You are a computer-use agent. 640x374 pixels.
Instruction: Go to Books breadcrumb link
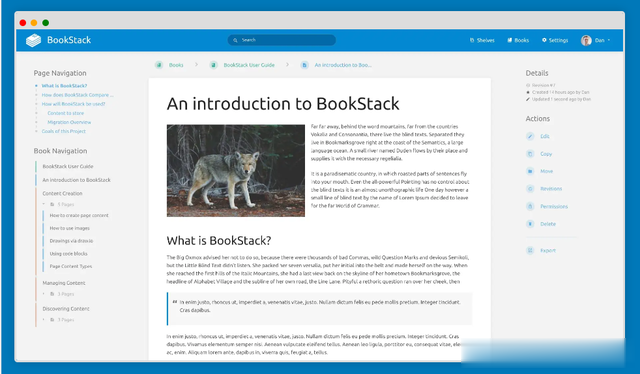pyautogui.click(x=176, y=65)
